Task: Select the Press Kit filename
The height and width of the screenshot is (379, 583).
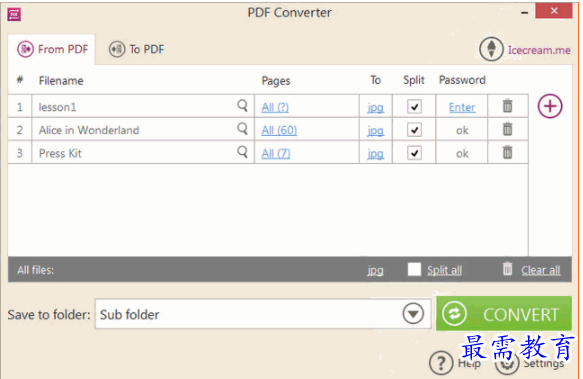Action: coord(60,153)
